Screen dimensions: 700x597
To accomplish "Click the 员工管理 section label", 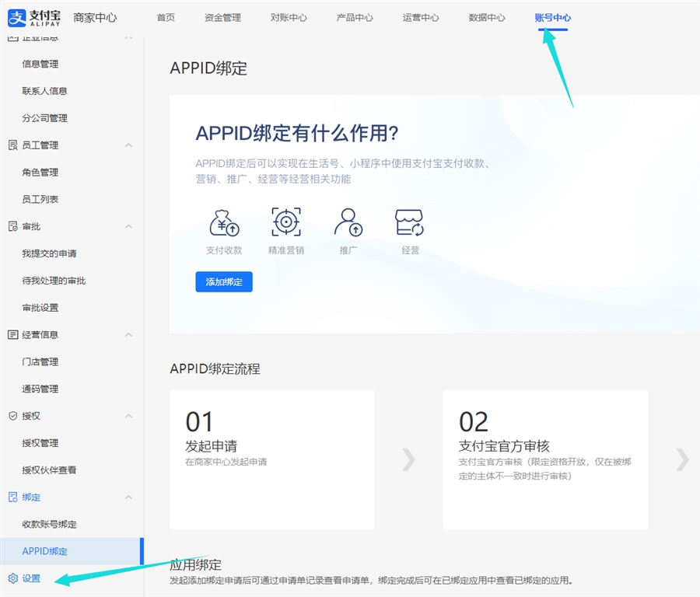I will [x=40, y=145].
